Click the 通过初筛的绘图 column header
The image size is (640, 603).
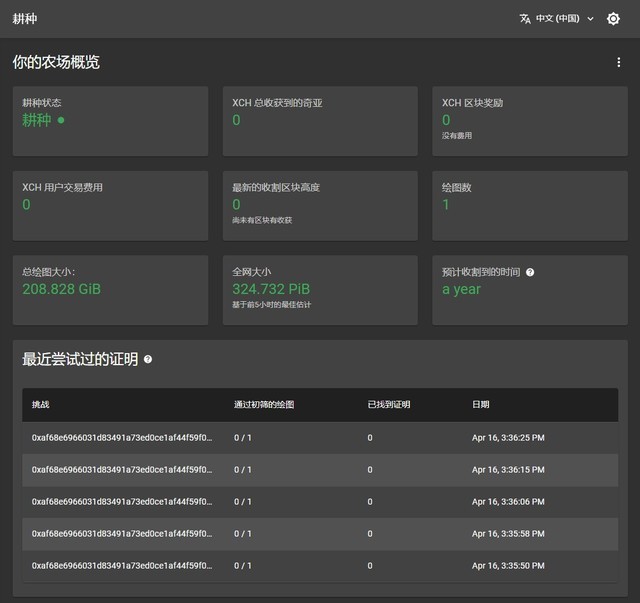[264, 404]
